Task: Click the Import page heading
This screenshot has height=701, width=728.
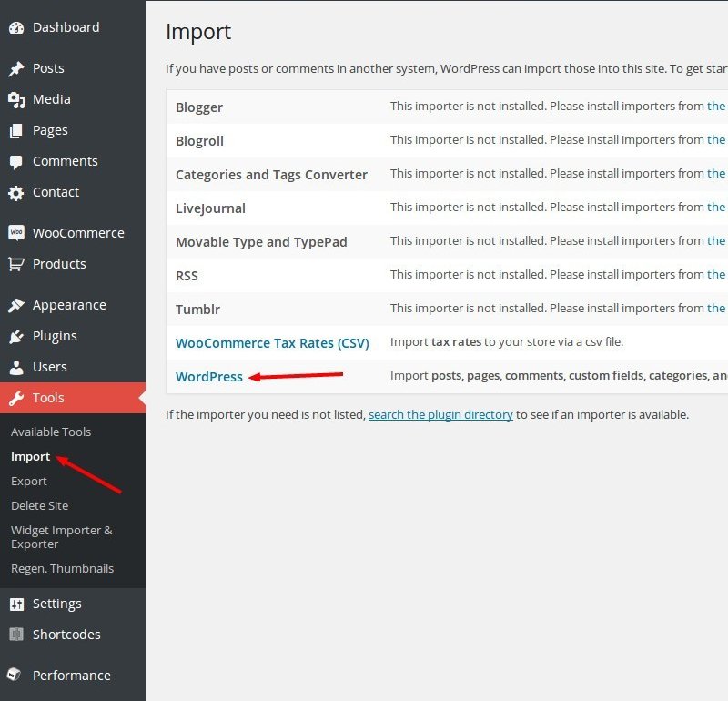Action: tap(198, 32)
